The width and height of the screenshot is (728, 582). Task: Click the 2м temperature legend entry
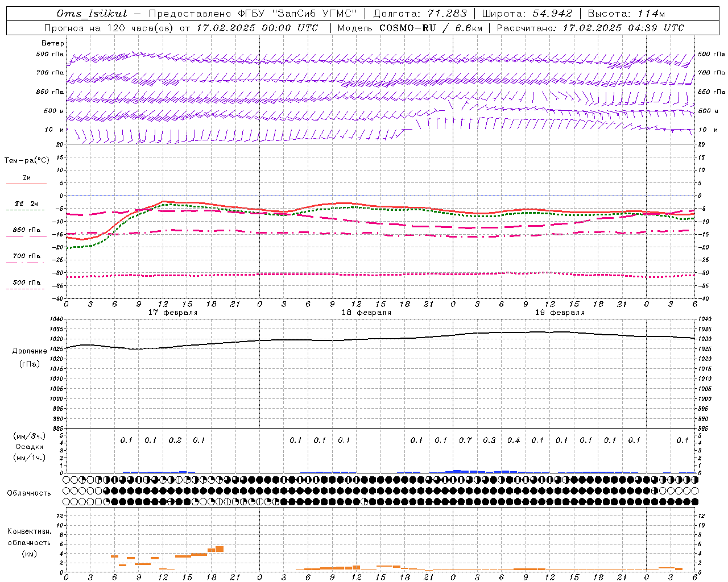(x=27, y=178)
